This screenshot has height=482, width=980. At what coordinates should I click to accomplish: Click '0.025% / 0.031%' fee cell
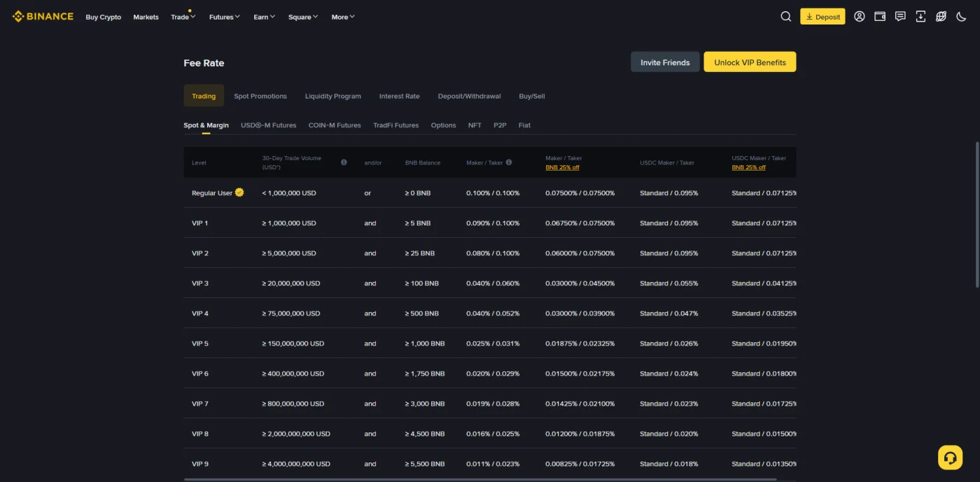tap(493, 343)
